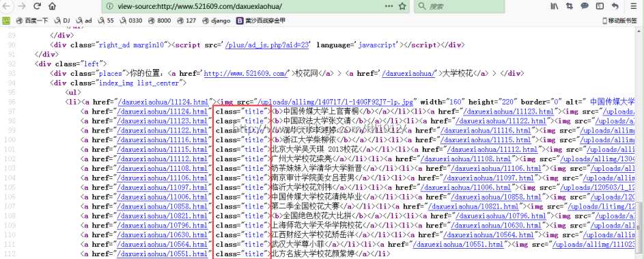Viewport: 644px width, 259px height.
Task: Click the right_ad margin10 class value
Action: point(131,44)
